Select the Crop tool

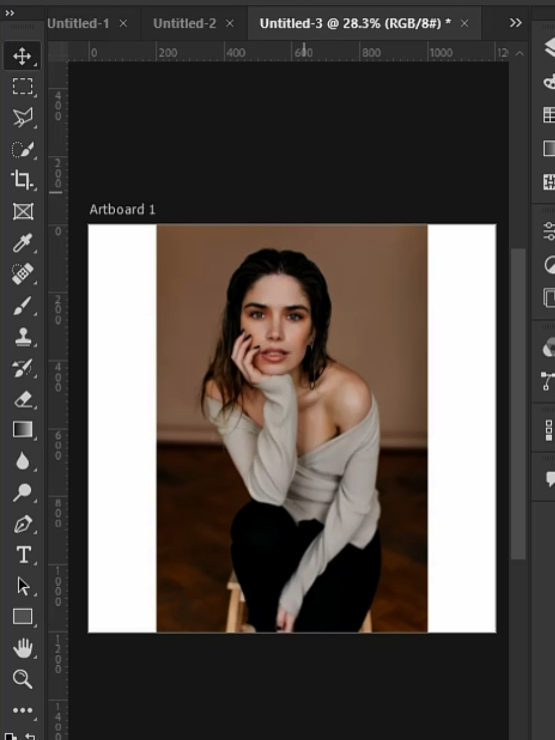pos(22,180)
